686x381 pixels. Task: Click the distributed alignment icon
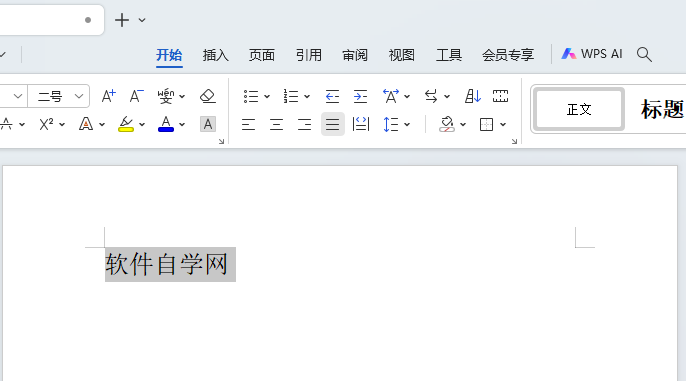point(361,124)
